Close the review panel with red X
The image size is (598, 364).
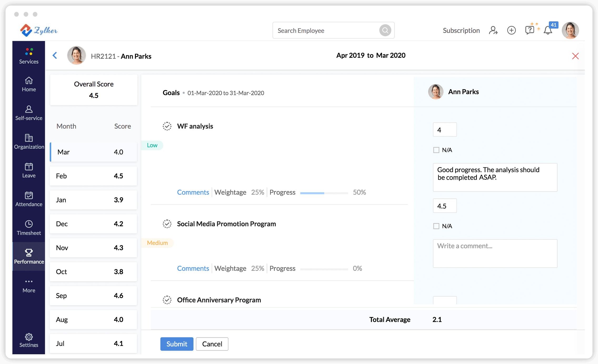(x=575, y=56)
